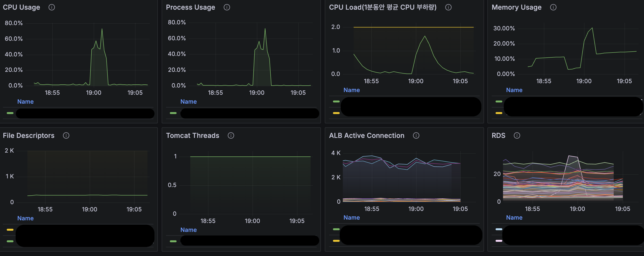Viewport: 644px width, 256px height.
Task: Click yellow series swatch in CPU Load legend
Action: (336, 113)
